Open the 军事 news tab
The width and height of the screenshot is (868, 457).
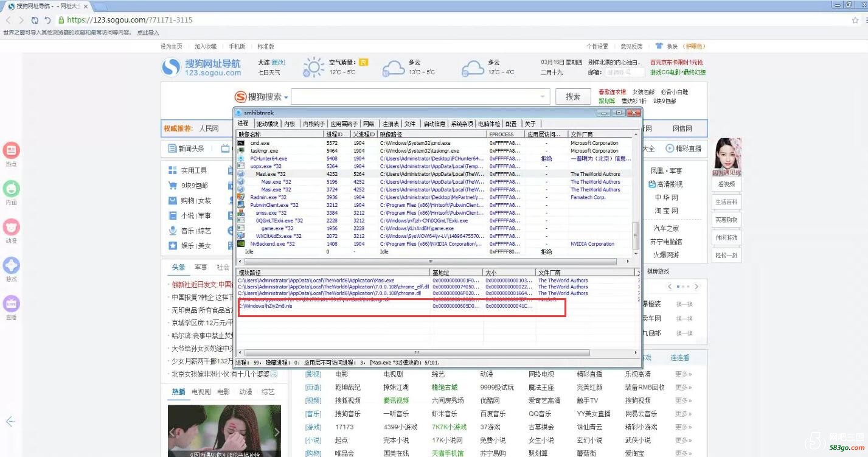pyautogui.click(x=201, y=267)
